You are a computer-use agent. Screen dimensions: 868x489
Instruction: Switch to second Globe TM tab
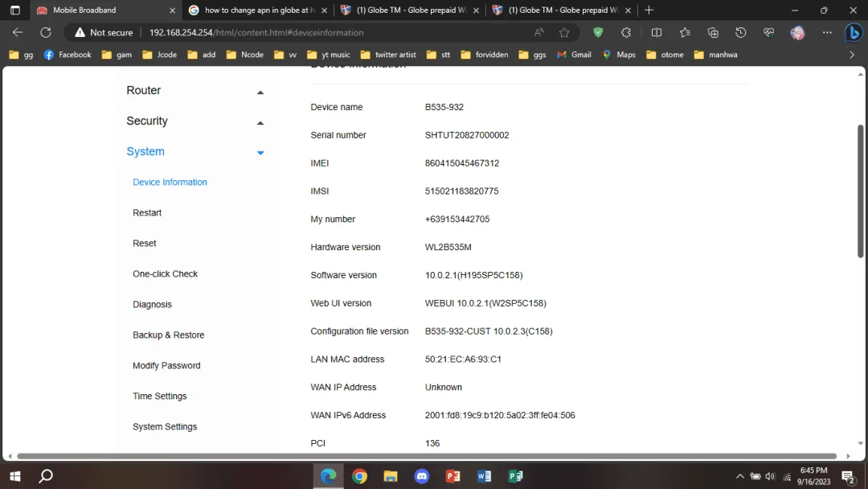(x=563, y=10)
